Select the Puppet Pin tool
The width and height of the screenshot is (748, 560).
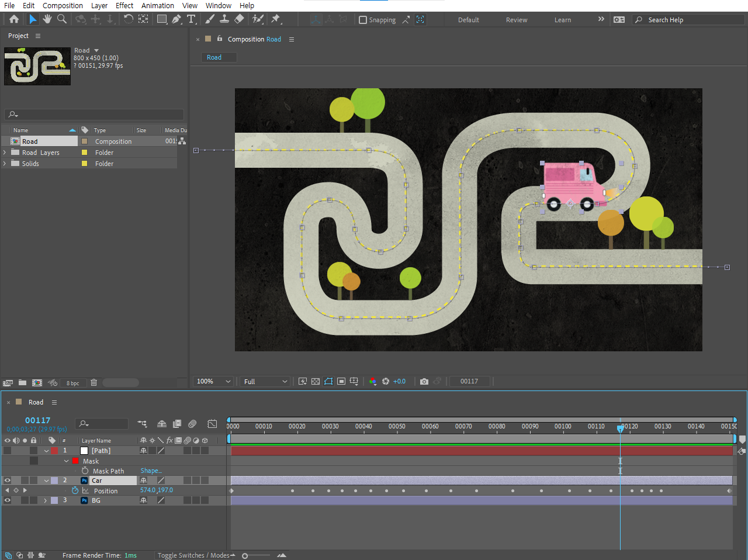click(276, 19)
